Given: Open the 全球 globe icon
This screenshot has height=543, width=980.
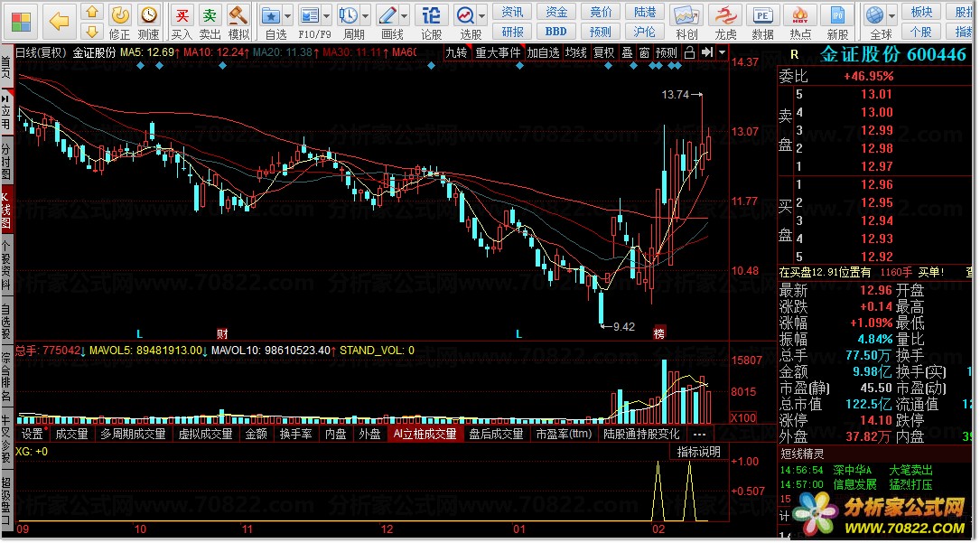Looking at the screenshot, I should [x=875, y=15].
